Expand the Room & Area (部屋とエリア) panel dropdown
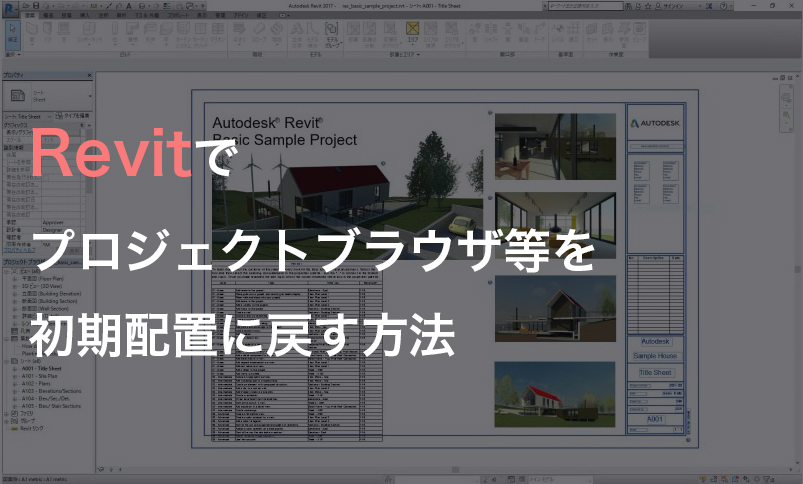 404,54
